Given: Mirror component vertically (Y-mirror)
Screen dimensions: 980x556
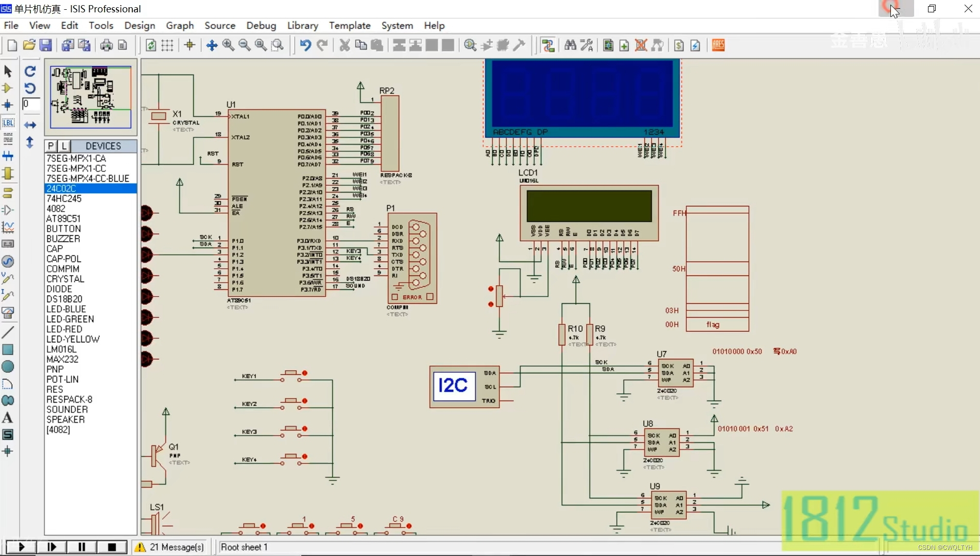Looking at the screenshot, I should coord(30,142).
